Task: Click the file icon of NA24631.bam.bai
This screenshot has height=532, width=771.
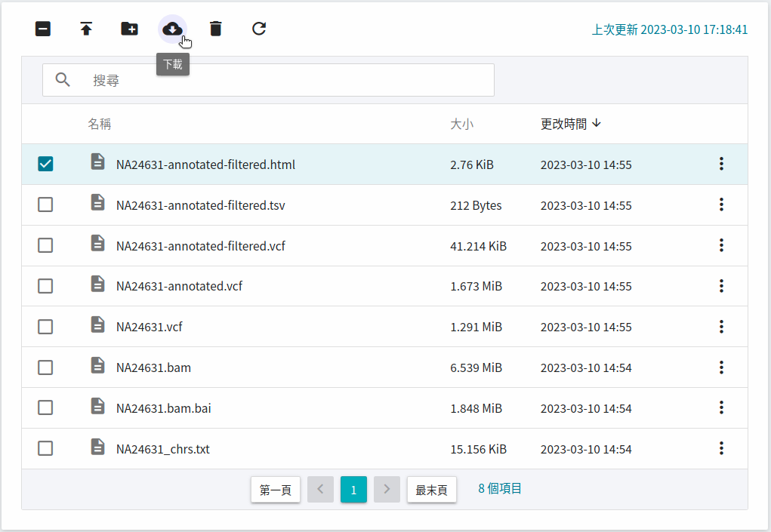Action: pyautogui.click(x=98, y=406)
